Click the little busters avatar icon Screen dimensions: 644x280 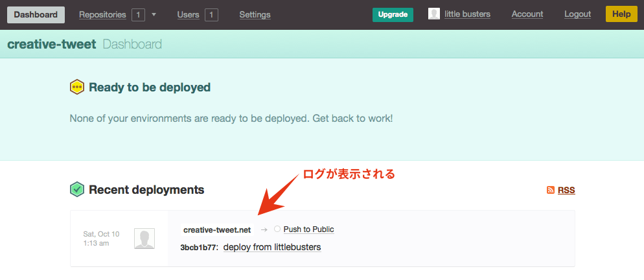tap(434, 14)
